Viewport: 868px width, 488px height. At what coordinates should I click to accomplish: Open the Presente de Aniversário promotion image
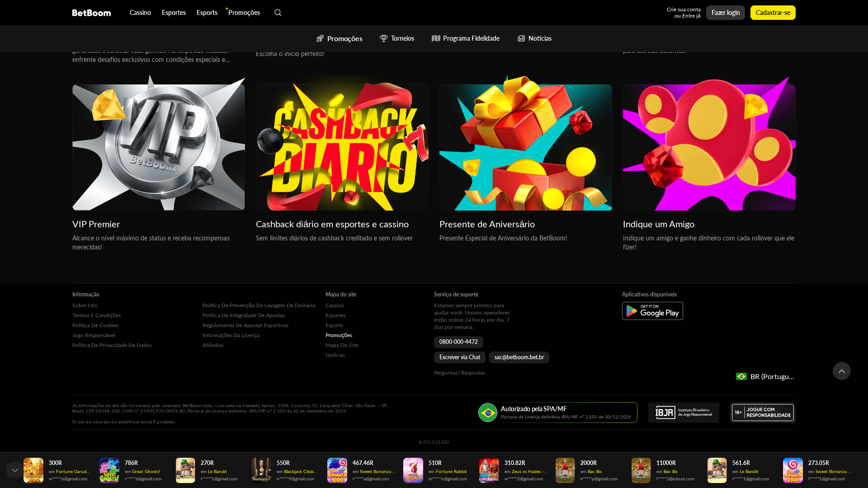point(526,143)
